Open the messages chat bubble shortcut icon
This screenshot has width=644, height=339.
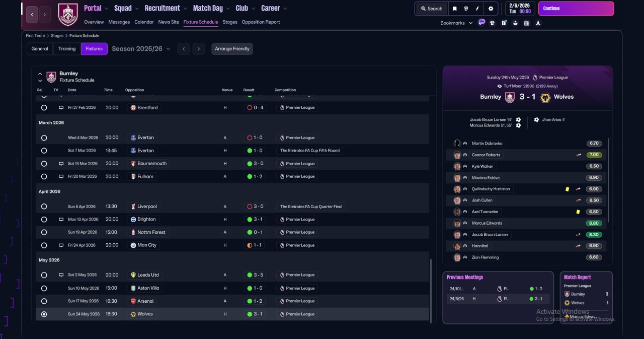(x=481, y=23)
